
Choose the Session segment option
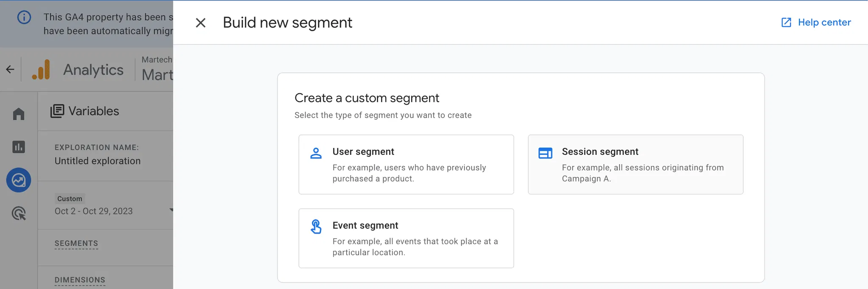click(635, 165)
